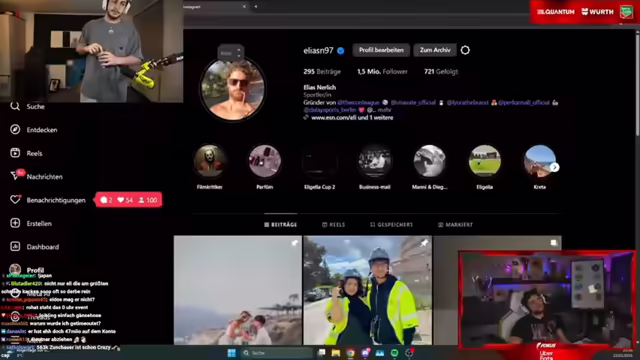Open the Suche search icon
The image size is (640, 360).
pyautogui.click(x=15, y=107)
